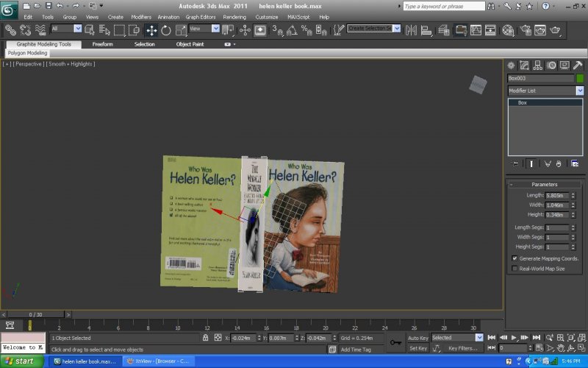This screenshot has height=368, width=588.
Task: Click the Polygon Modeling panel button
Action: pos(27,53)
